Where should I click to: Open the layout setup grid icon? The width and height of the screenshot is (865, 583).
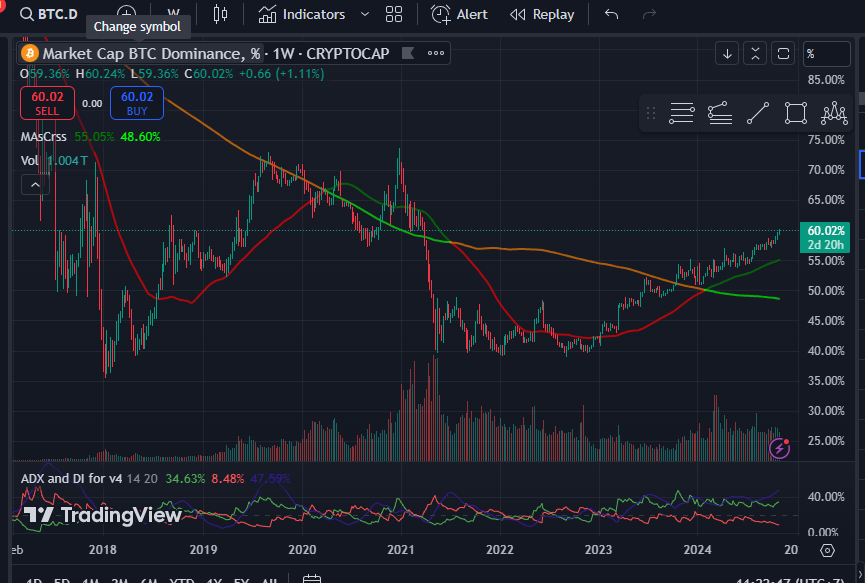point(394,14)
